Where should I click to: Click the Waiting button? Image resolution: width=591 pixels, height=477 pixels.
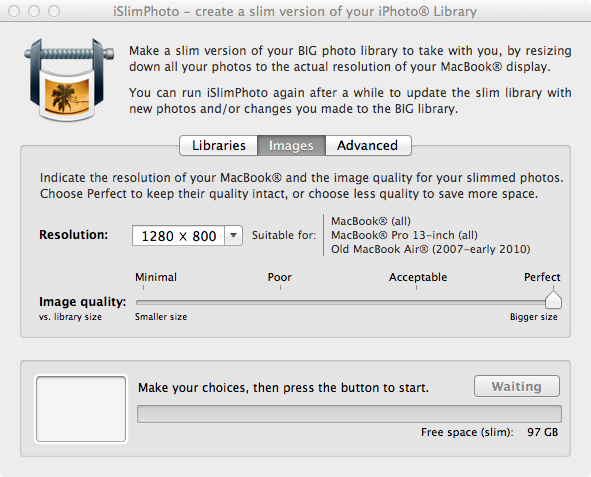pyautogui.click(x=516, y=386)
